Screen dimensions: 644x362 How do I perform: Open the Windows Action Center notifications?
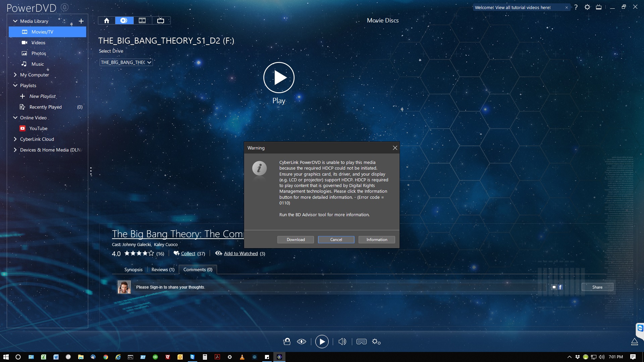633,357
